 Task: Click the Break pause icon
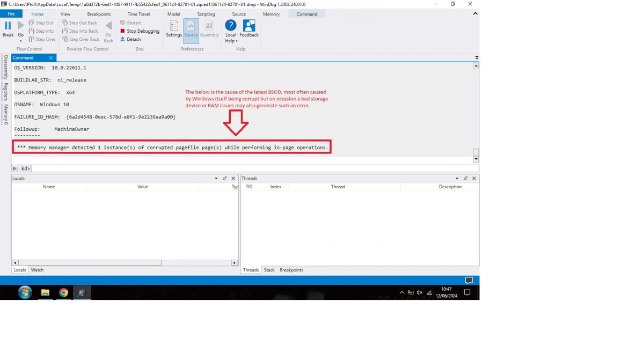coord(8,25)
